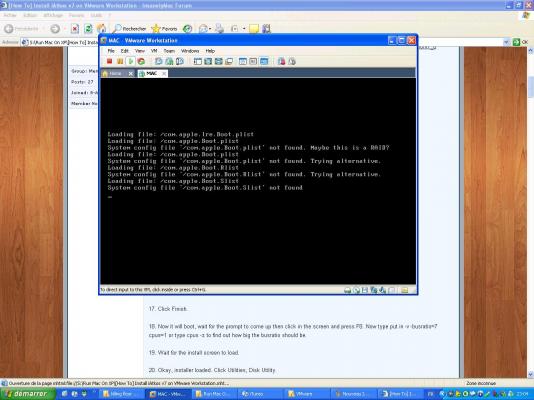This screenshot has height=400, width=534.
Task: Open the snapshot manager in the VMware toolbar
Action: coord(180,61)
